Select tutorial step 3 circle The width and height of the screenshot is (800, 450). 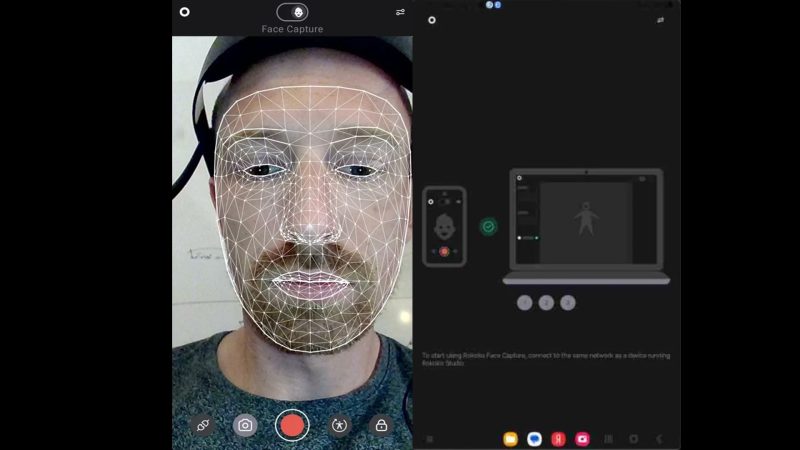pos(568,302)
